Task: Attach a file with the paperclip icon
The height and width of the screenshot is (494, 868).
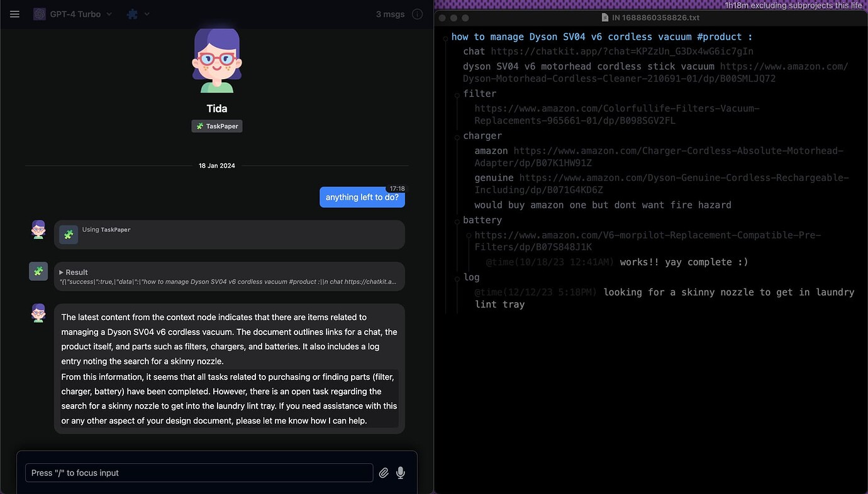Action: tap(384, 473)
